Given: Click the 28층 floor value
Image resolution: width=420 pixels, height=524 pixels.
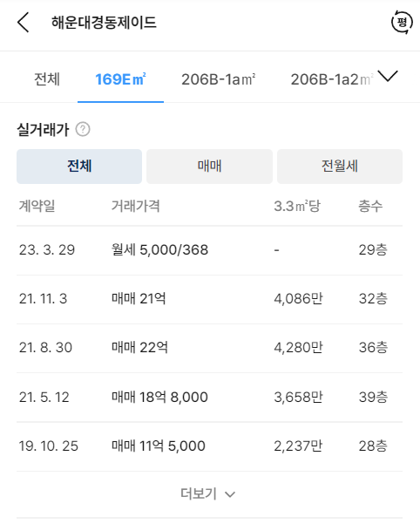Looking at the screenshot, I should (373, 446).
